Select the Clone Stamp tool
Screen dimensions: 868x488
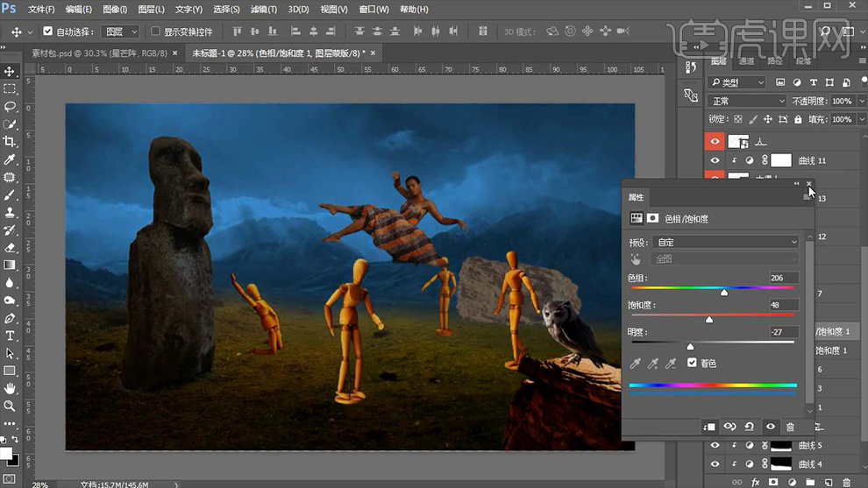coord(10,213)
